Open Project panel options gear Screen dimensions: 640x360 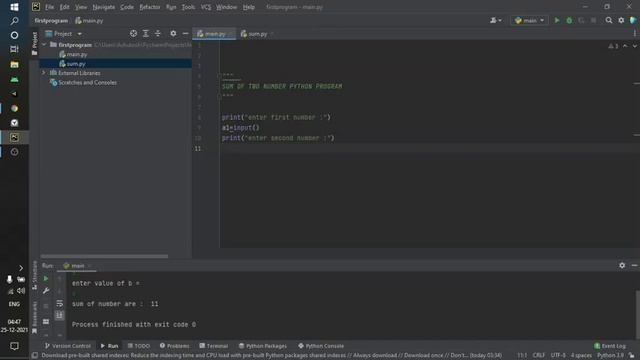click(x=173, y=34)
